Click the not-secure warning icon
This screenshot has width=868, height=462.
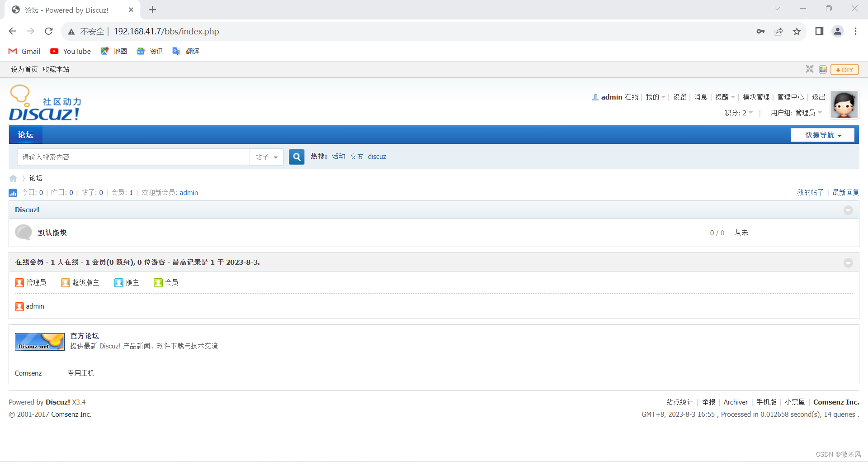point(71,32)
